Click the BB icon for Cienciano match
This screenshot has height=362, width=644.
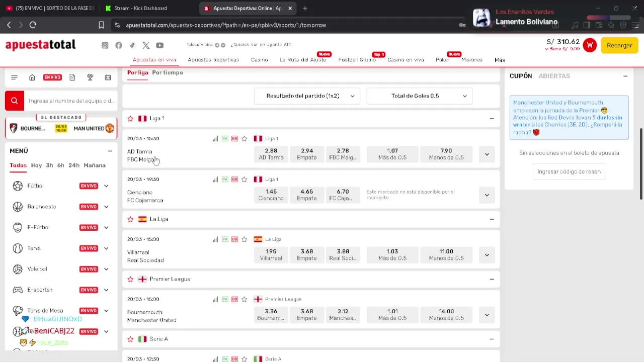click(x=234, y=179)
